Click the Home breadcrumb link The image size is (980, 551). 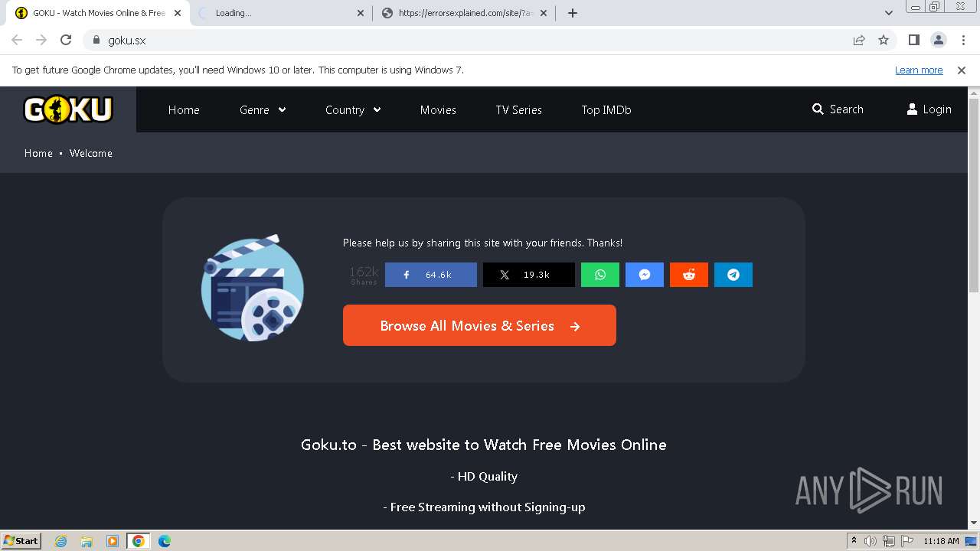click(38, 153)
